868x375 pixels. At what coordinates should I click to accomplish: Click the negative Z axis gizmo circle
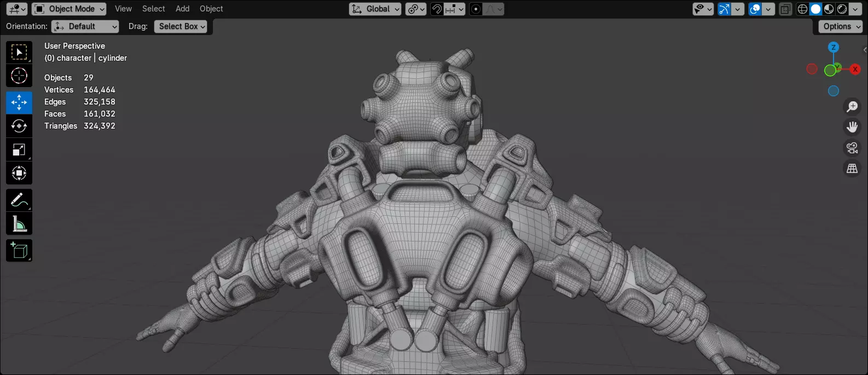coord(834,91)
